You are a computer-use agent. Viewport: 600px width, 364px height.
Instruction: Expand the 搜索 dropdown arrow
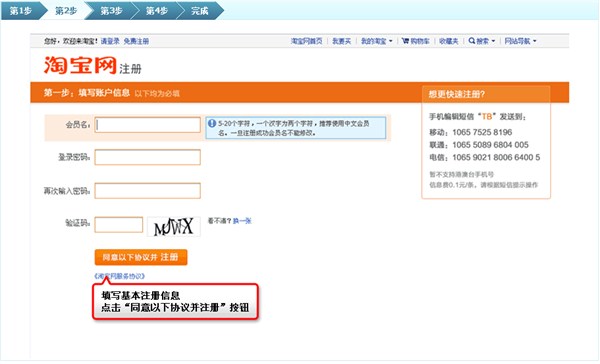[493, 41]
